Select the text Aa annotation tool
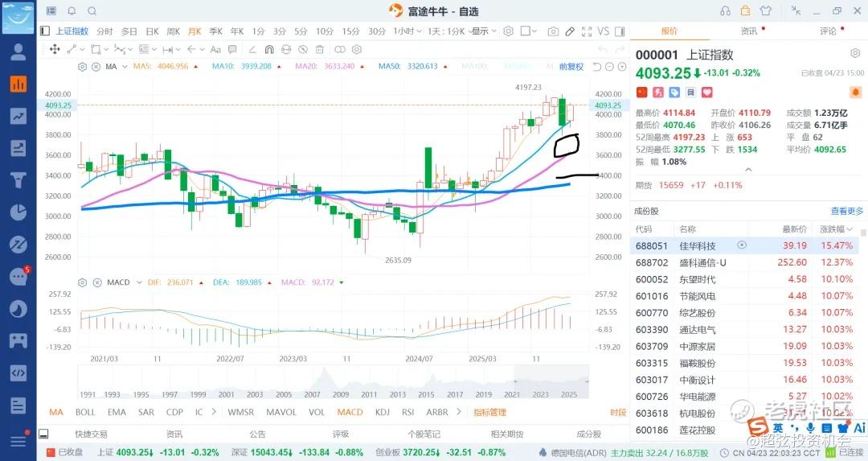 [216, 49]
